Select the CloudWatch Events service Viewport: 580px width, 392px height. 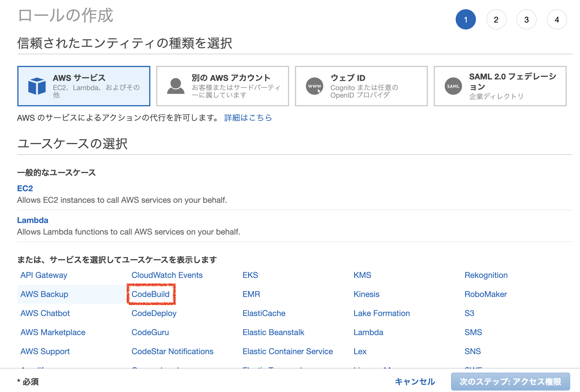pos(167,275)
